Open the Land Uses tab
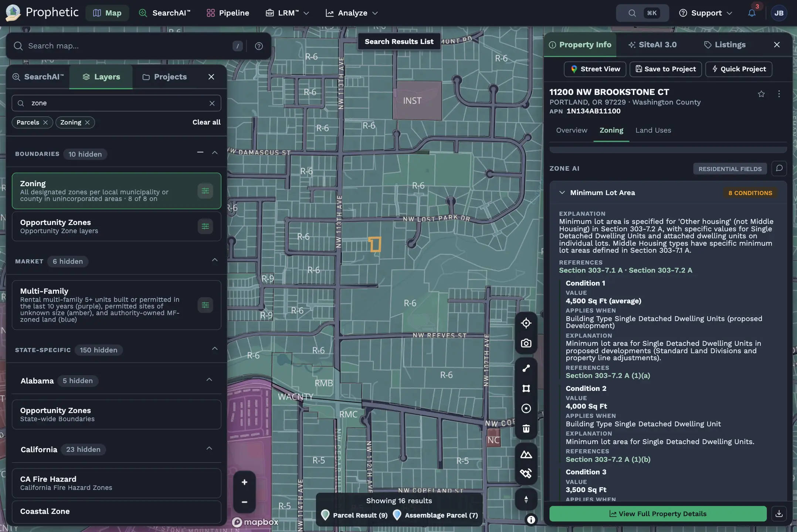 point(653,130)
